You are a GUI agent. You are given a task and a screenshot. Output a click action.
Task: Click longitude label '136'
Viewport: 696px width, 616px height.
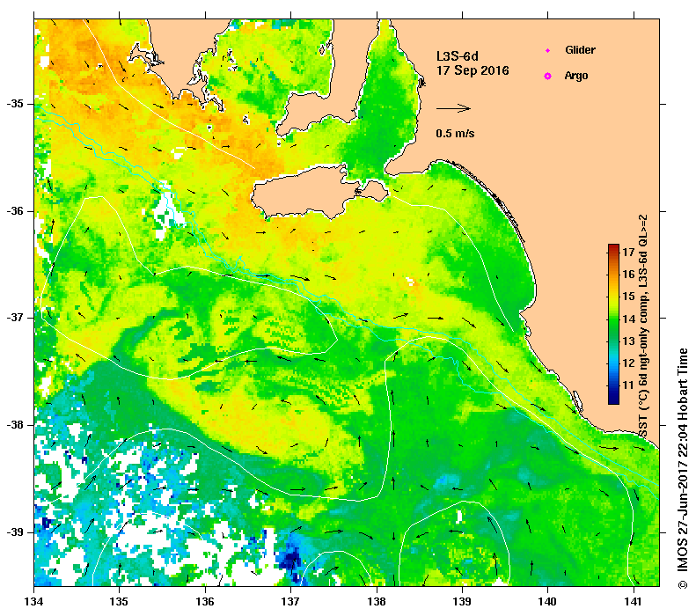[x=205, y=602]
